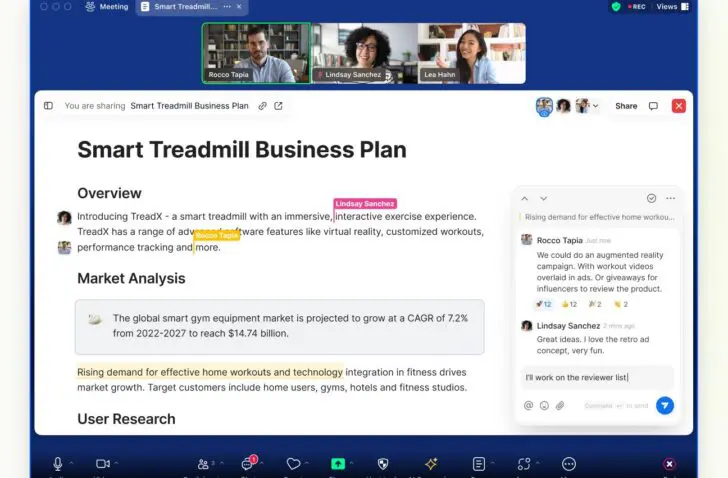Click Lindsay Sanchez's name in comment thread

568,326
